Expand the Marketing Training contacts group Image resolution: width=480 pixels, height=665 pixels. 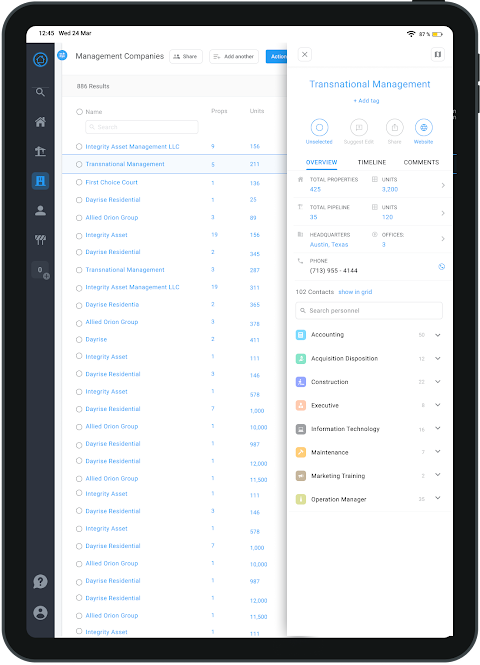coord(438,475)
